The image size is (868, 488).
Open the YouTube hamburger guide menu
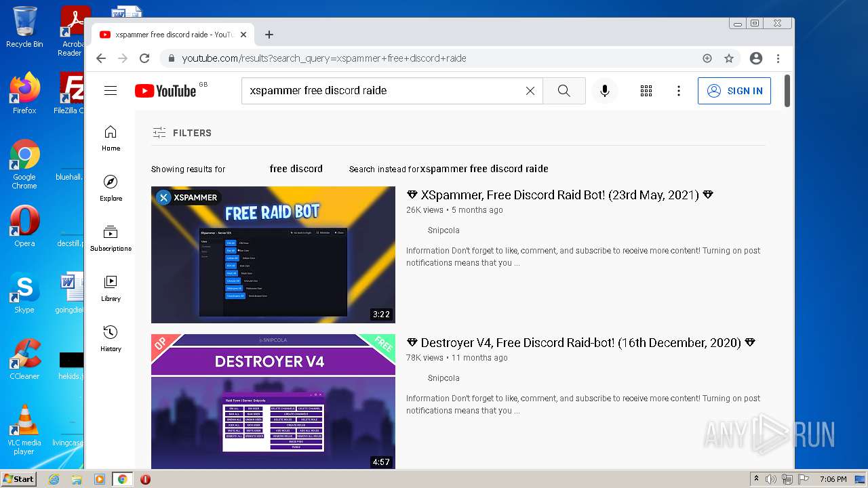111,91
